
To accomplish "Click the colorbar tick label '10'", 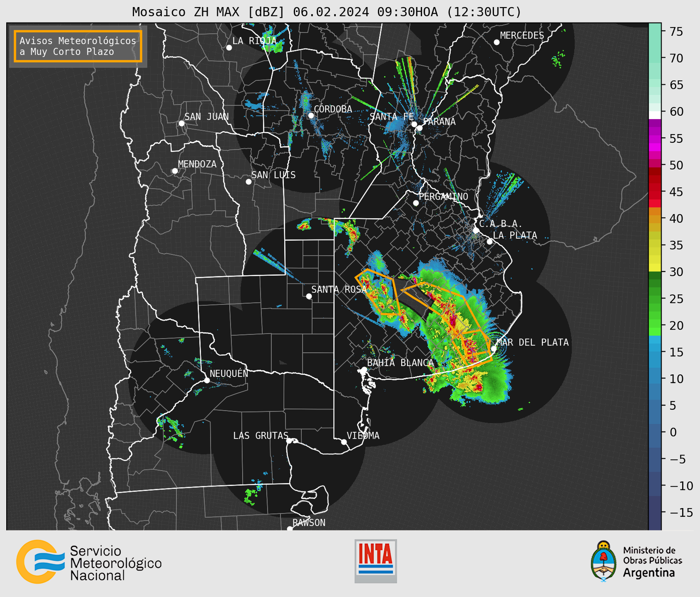I will pyautogui.click(x=676, y=379).
